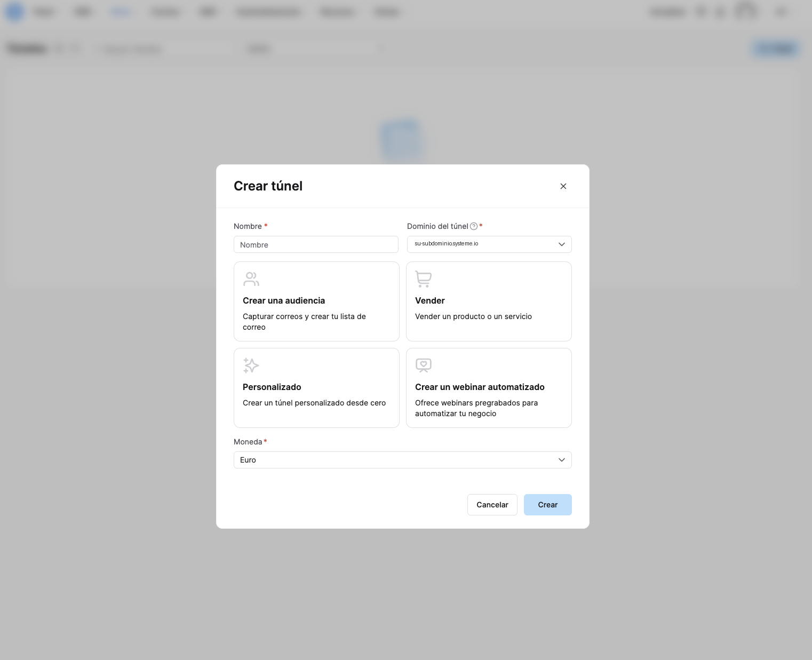Click the Cancelar button
The height and width of the screenshot is (660, 812).
tap(492, 505)
